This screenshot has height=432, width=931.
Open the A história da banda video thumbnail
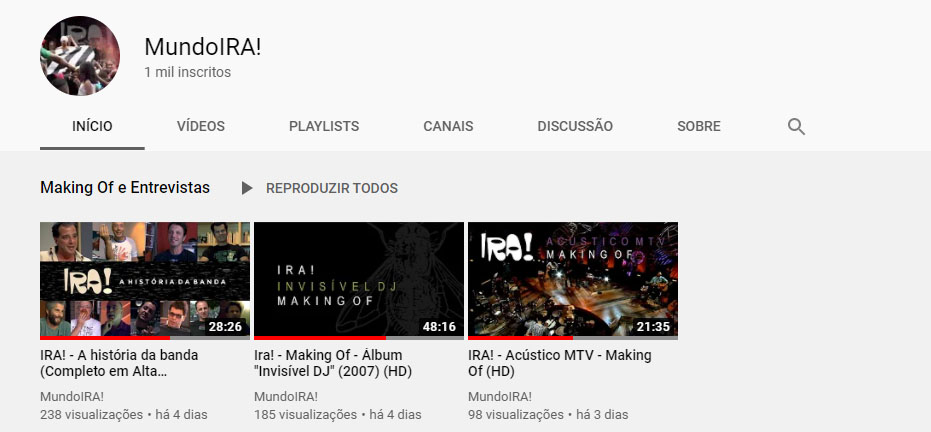[x=145, y=279]
